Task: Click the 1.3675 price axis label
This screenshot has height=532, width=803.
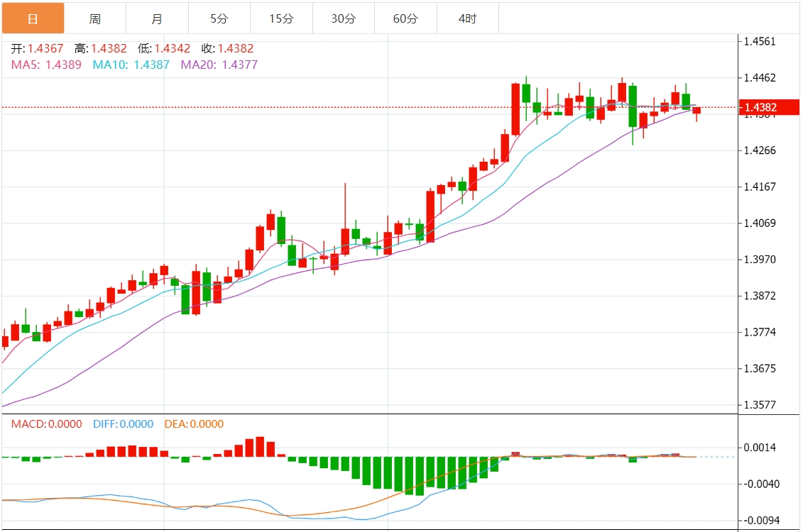Action: coord(760,368)
